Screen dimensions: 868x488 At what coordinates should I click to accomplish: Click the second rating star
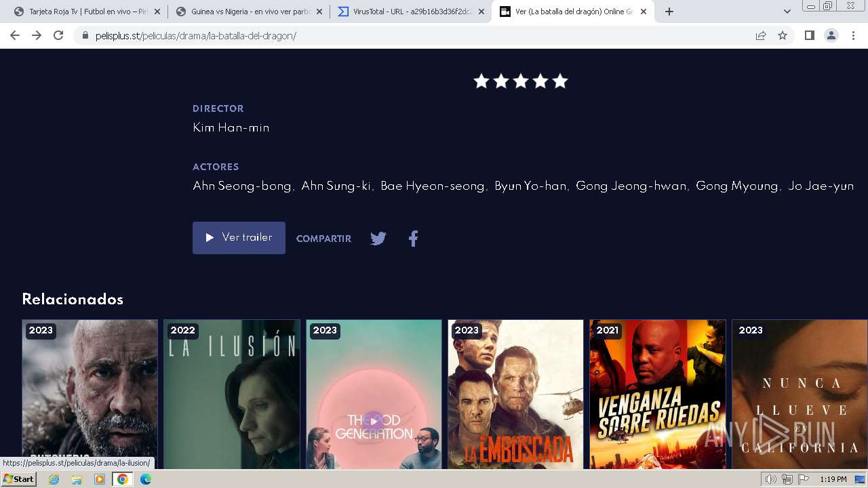[x=501, y=81]
